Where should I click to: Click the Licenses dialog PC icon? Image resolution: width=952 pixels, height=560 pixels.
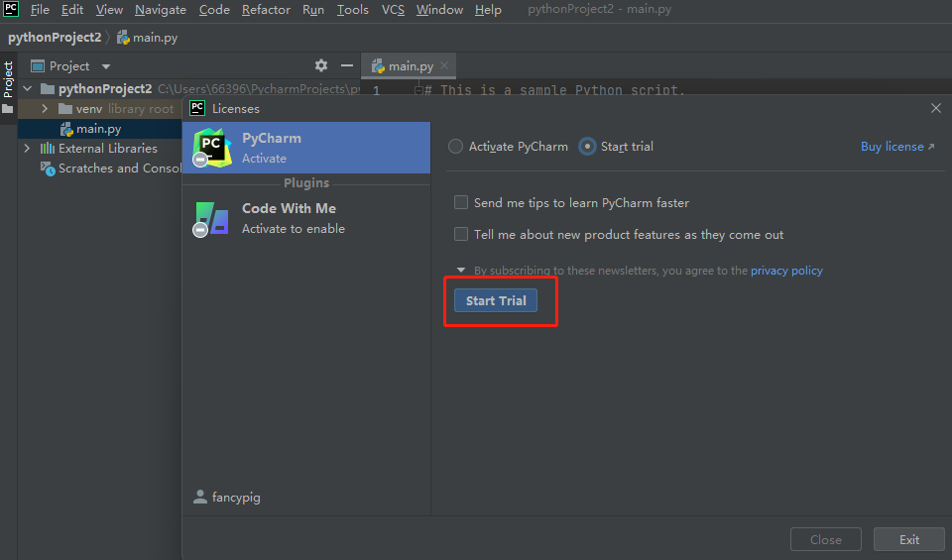pos(197,108)
